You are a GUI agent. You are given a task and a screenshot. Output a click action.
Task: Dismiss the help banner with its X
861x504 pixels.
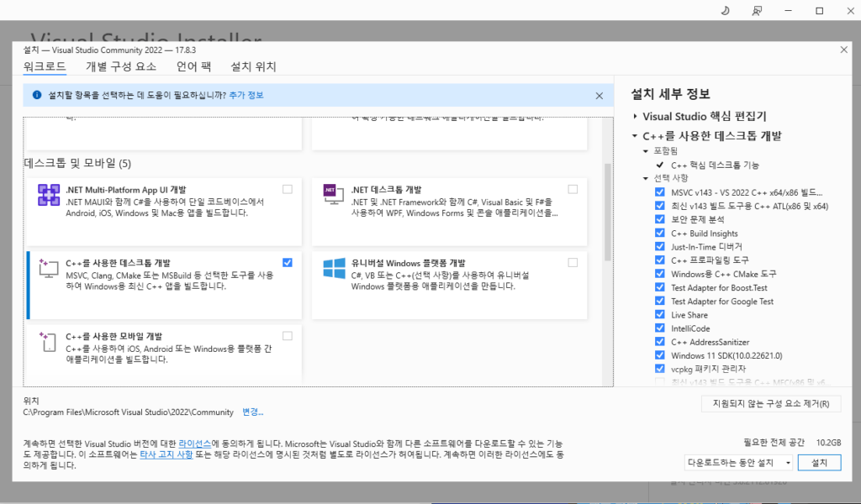click(x=599, y=96)
